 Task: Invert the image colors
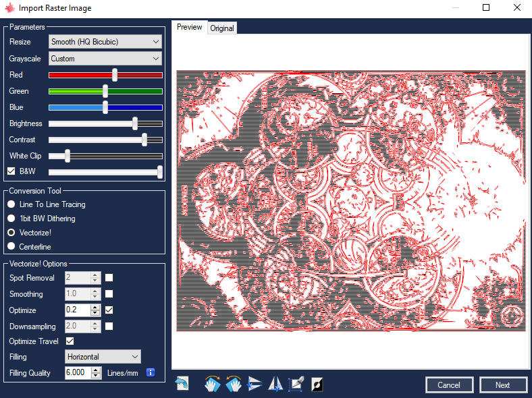(x=317, y=384)
